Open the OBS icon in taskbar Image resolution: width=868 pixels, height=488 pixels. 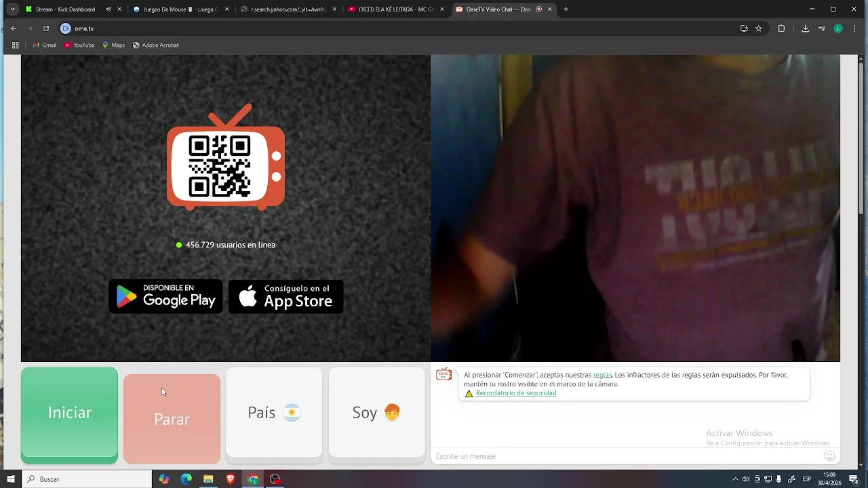(x=275, y=479)
